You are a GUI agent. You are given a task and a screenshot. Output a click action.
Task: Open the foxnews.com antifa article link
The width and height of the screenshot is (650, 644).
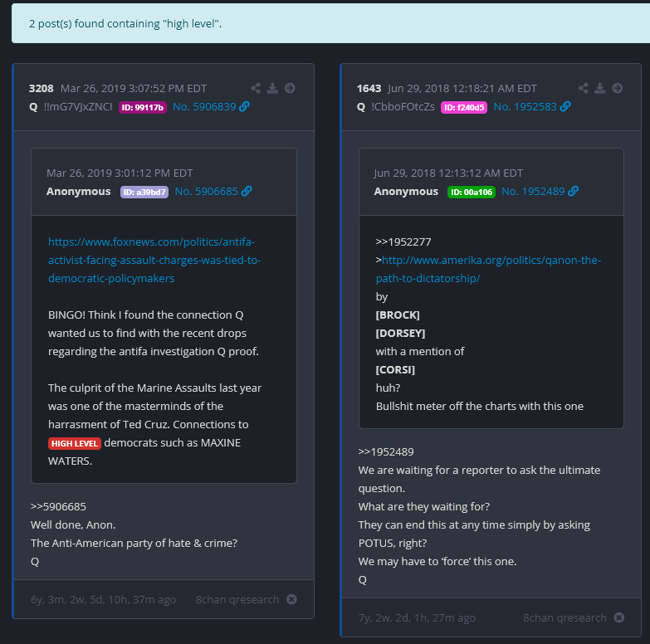[154, 260]
